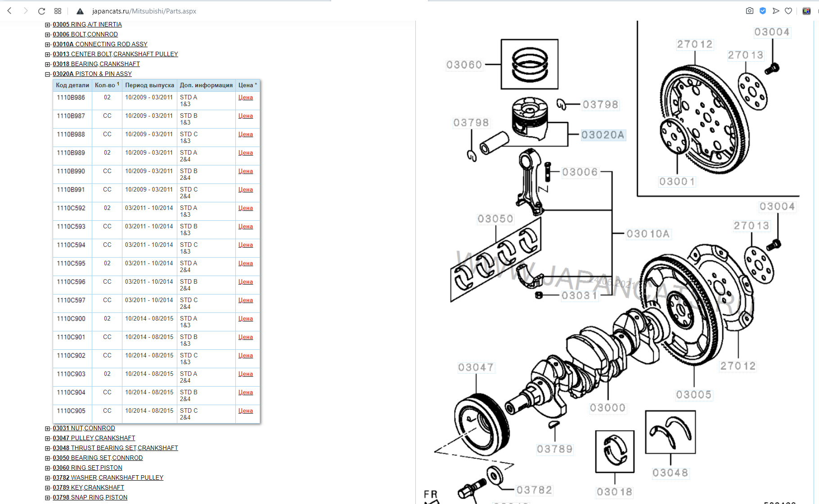819x504 pixels.
Task: Click the japancats.ru address bar
Action: [144, 11]
